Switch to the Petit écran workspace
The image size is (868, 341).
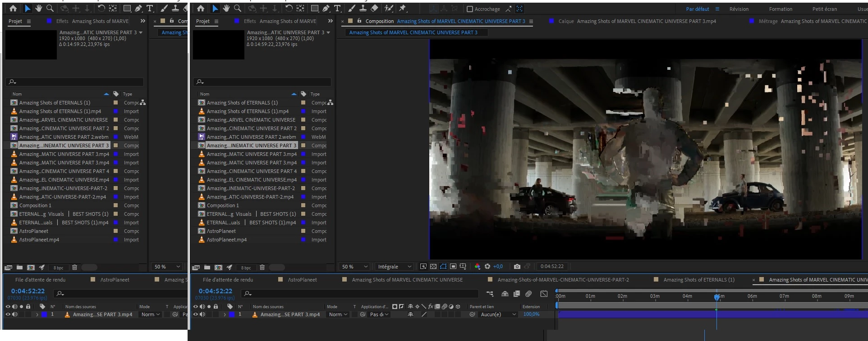click(825, 9)
